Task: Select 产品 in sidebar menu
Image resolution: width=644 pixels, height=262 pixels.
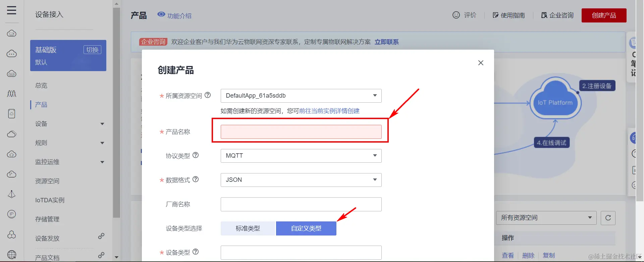Action: pyautogui.click(x=41, y=105)
